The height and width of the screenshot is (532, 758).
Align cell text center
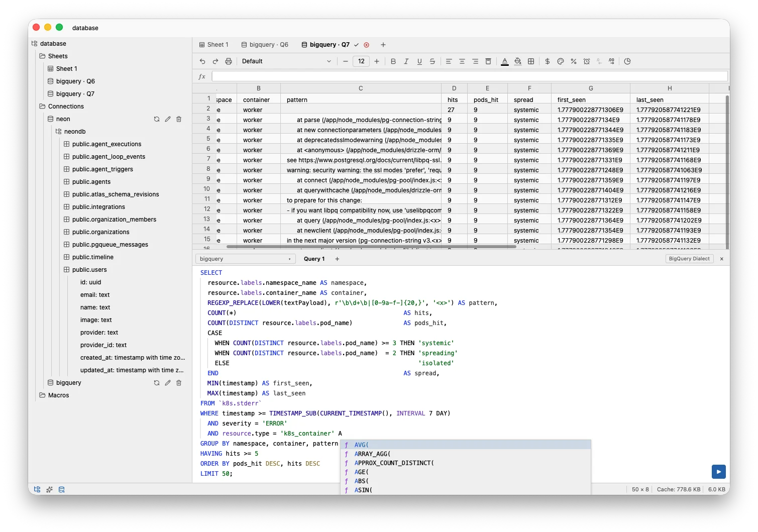click(462, 61)
